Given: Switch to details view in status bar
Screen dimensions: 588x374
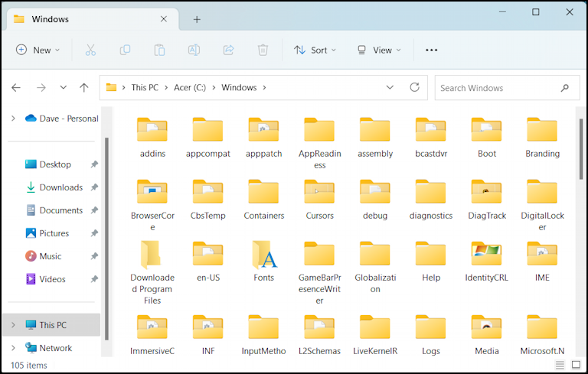Looking at the screenshot, I should click(560, 365).
